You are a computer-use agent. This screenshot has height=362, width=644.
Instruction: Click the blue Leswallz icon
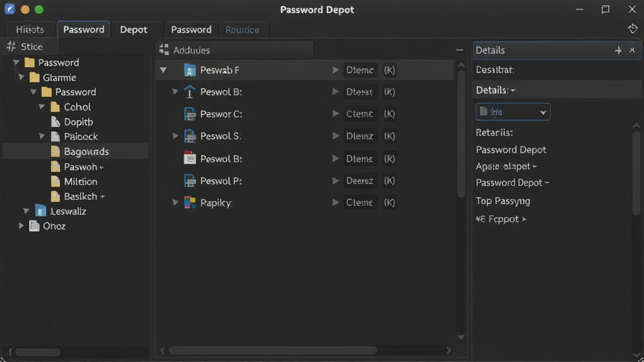click(x=40, y=211)
